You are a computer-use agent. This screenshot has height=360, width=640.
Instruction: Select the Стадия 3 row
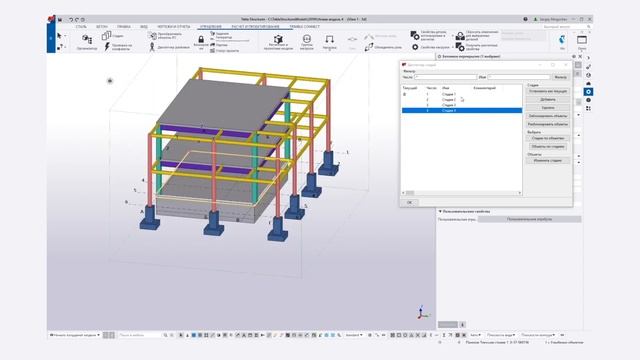[462, 105]
